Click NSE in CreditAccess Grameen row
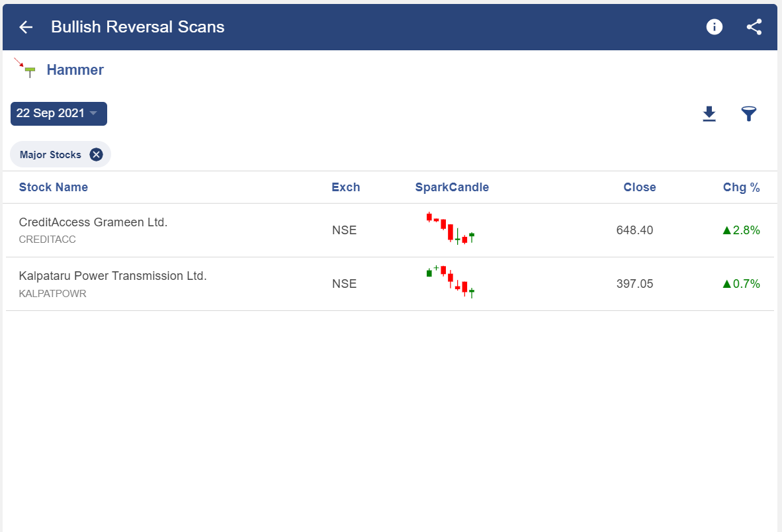Viewport: 782px width, 532px height. (344, 230)
